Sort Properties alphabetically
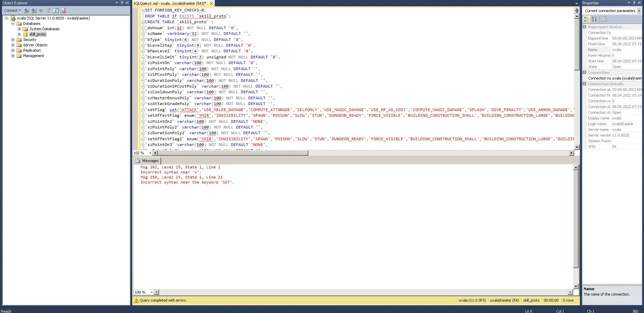The width and height of the screenshot is (644, 313). pos(594,19)
